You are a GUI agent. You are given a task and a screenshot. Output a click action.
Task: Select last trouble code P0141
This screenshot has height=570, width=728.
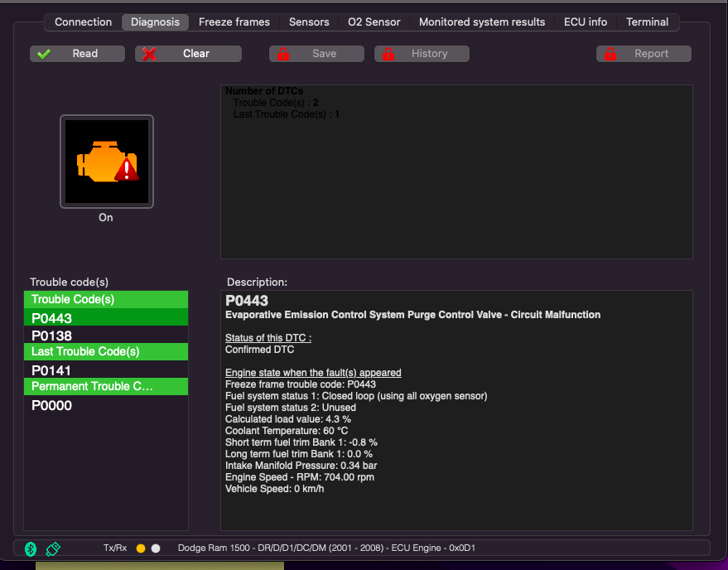click(x=52, y=370)
